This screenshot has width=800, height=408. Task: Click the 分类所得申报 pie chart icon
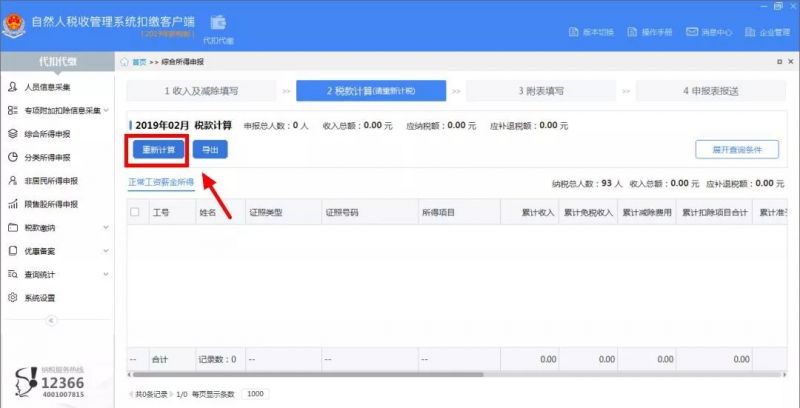coord(13,157)
